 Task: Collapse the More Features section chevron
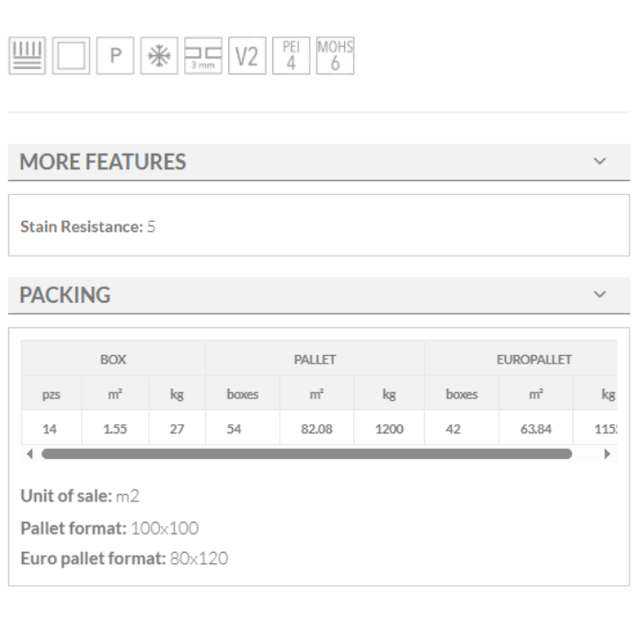pyautogui.click(x=601, y=162)
